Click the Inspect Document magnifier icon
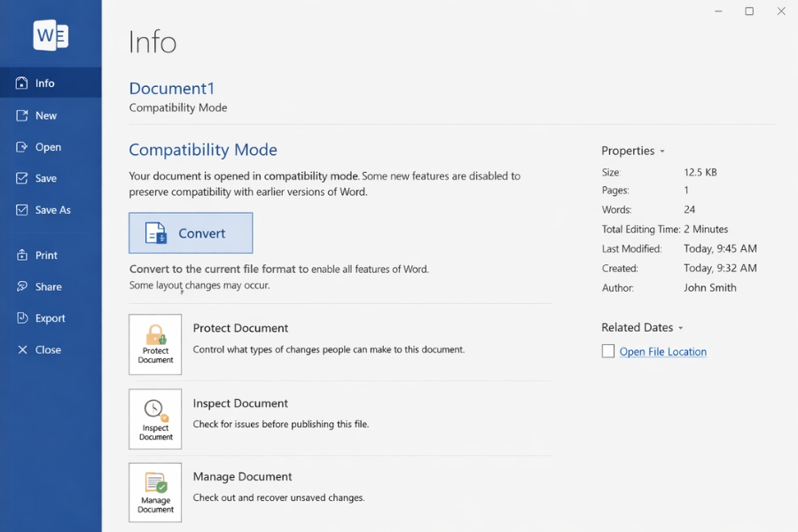The width and height of the screenshot is (798, 532). pos(156,411)
